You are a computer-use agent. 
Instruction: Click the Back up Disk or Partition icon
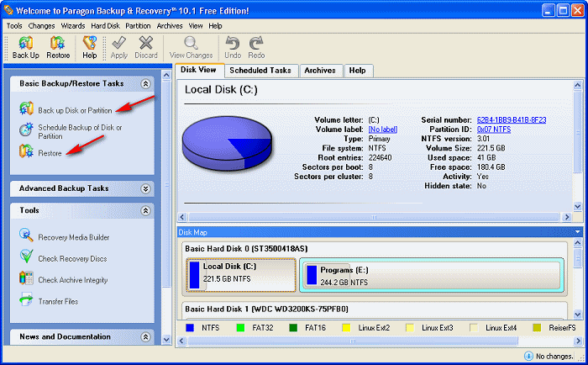[26, 108]
